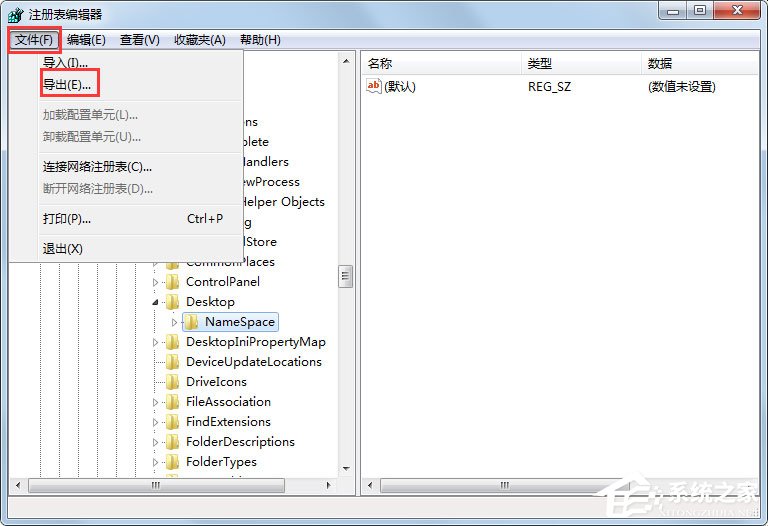Open the 文件(F) menu
The width and height of the screenshot is (768, 526).
pyautogui.click(x=34, y=40)
